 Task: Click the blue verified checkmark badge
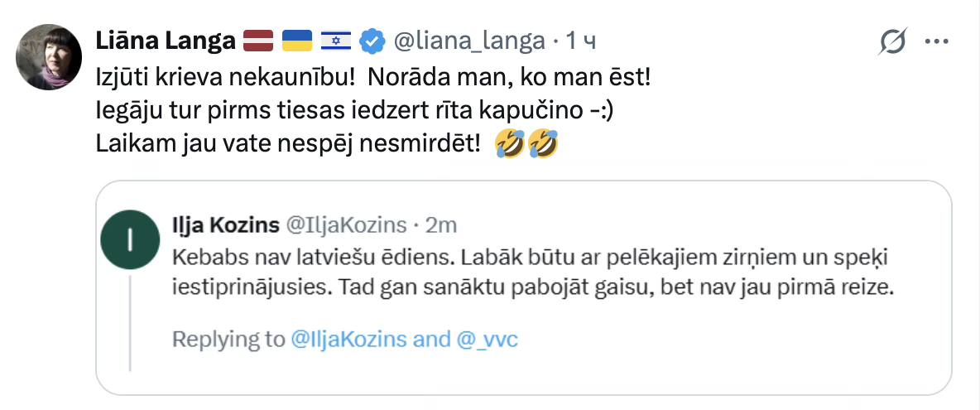point(375,40)
